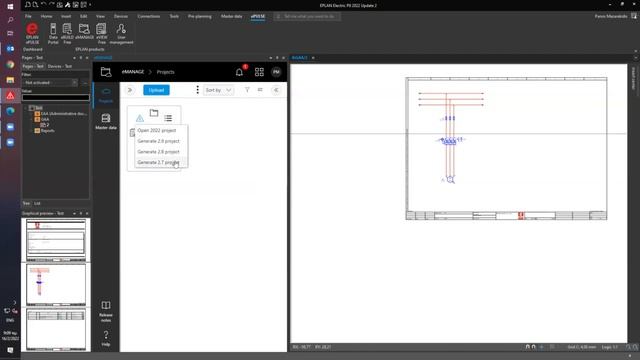Expand the left navigation with double-chevron button
The image size is (640, 360).
130,90
